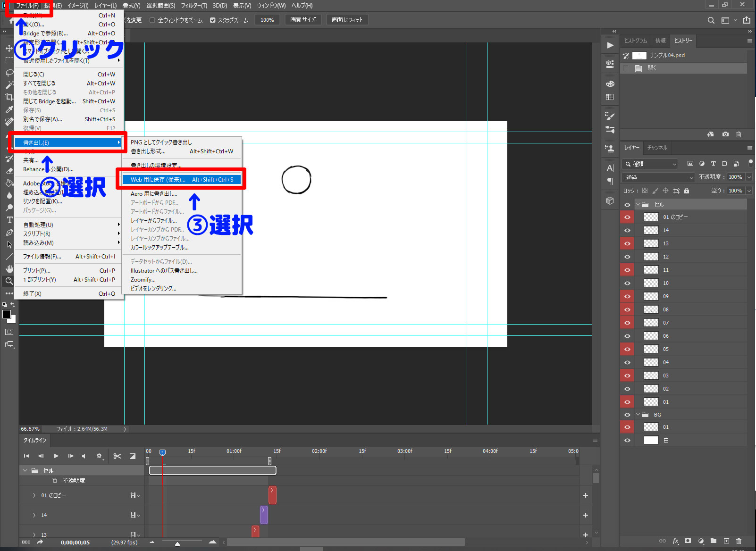The image size is (756, 551).
Task: Click the 開く history state
Action: (x=684, y=68)
